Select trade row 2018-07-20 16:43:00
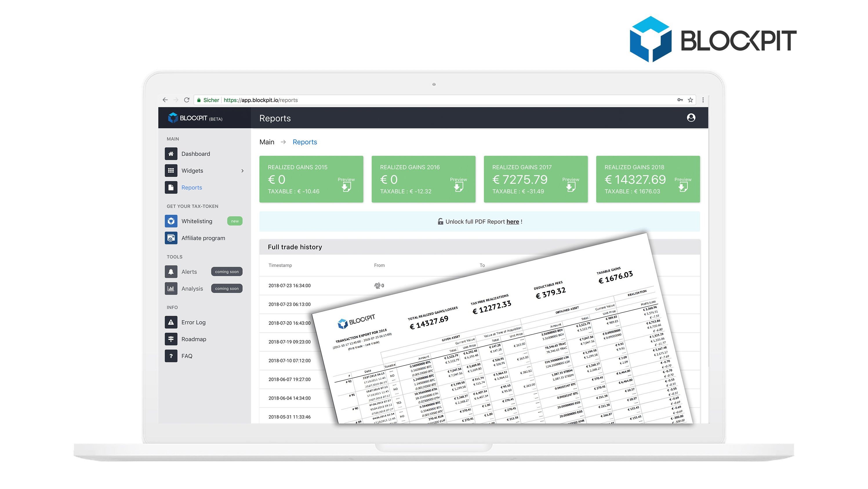The height and width of the screenshot is (489, 868). (289, 323)
